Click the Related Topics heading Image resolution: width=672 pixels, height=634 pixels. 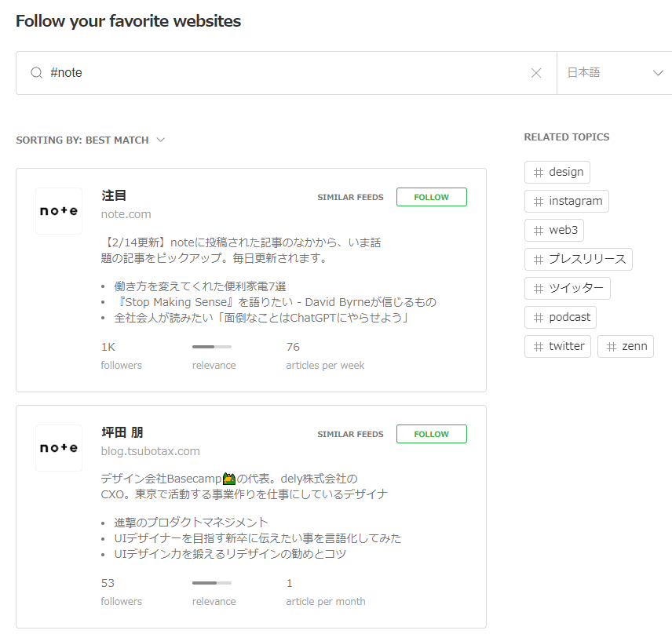(x=567, y=137)
